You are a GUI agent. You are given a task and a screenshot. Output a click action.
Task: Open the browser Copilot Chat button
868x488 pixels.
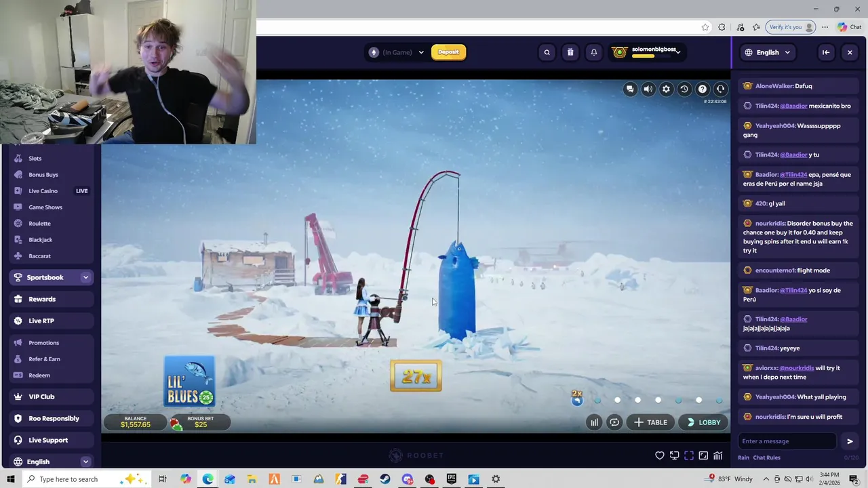[x=850, y=27]
